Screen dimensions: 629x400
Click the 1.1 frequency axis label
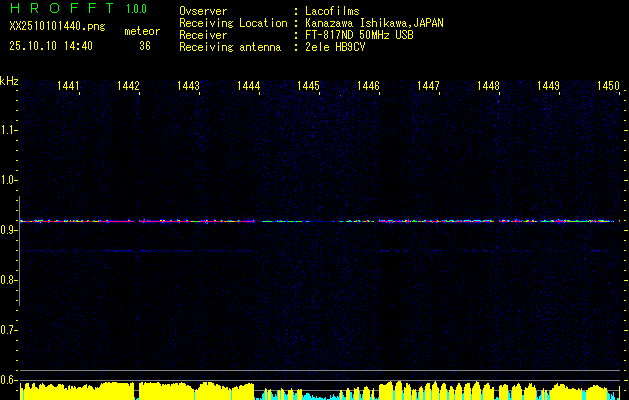pyautogui.click(x=9, y=129)
